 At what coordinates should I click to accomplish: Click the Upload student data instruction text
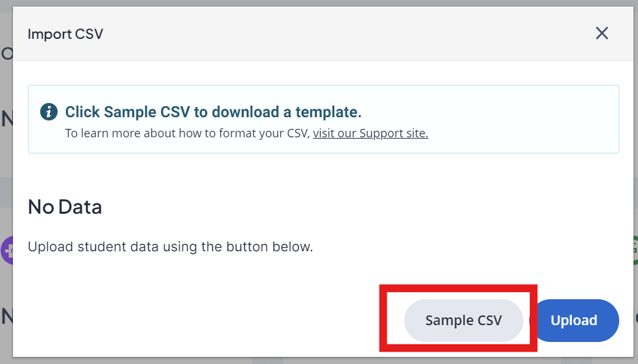(x=170, y=247)
